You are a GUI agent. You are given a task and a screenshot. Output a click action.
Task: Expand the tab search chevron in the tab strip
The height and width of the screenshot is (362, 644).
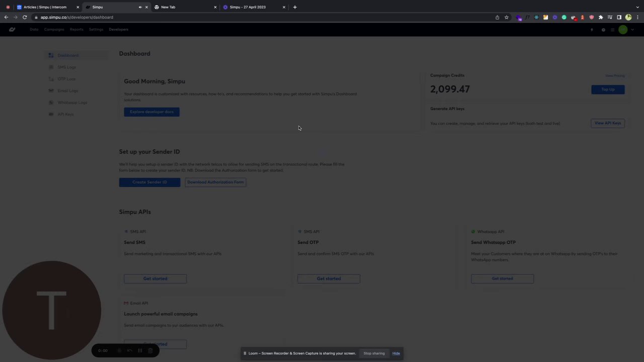638,7
